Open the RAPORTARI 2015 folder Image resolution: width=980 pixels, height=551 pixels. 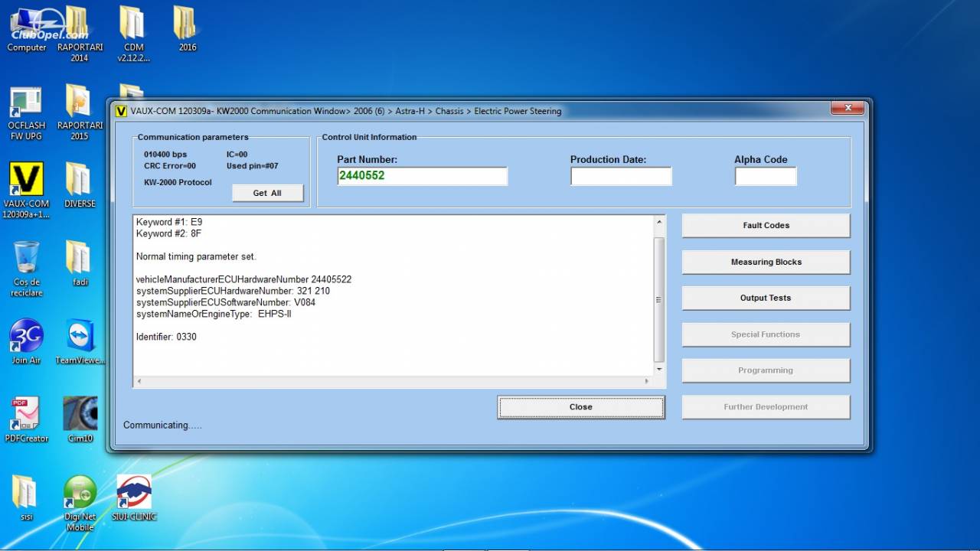point(80,113)
